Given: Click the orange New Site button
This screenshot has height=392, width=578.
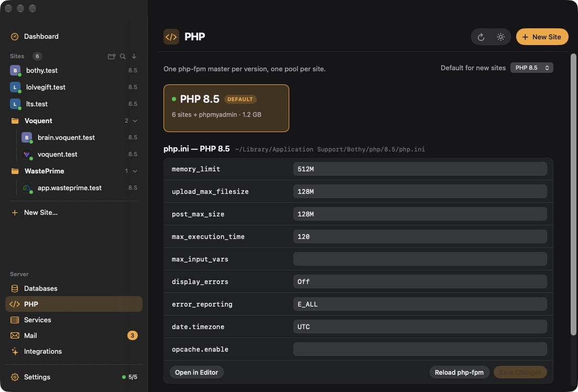Looking at the screenshot, I should 542,37.
